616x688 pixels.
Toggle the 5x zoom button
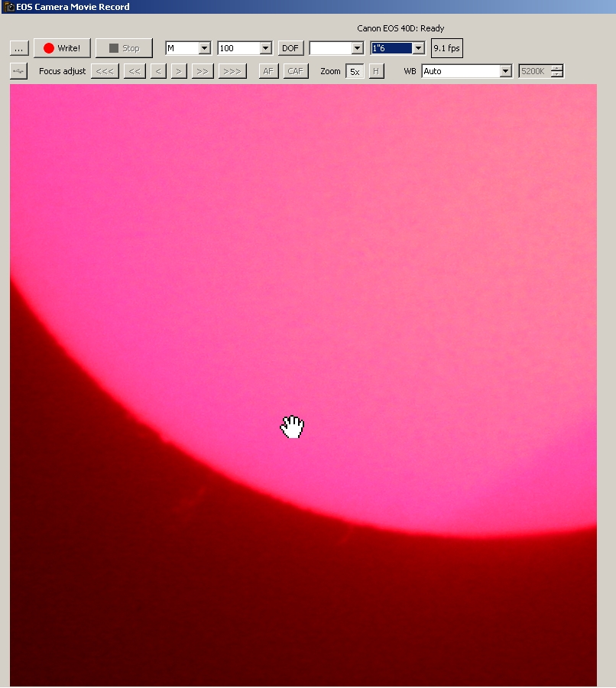coord(355,72)
